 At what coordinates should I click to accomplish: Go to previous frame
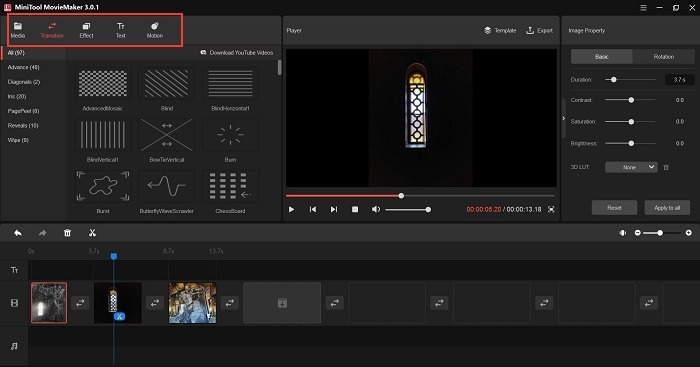pos(313,209)
